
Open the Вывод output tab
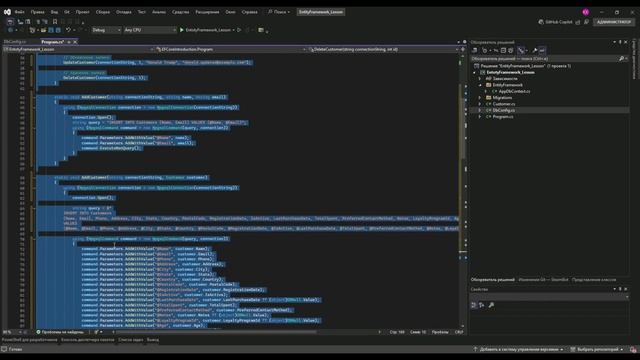click(x=153, y=340)
